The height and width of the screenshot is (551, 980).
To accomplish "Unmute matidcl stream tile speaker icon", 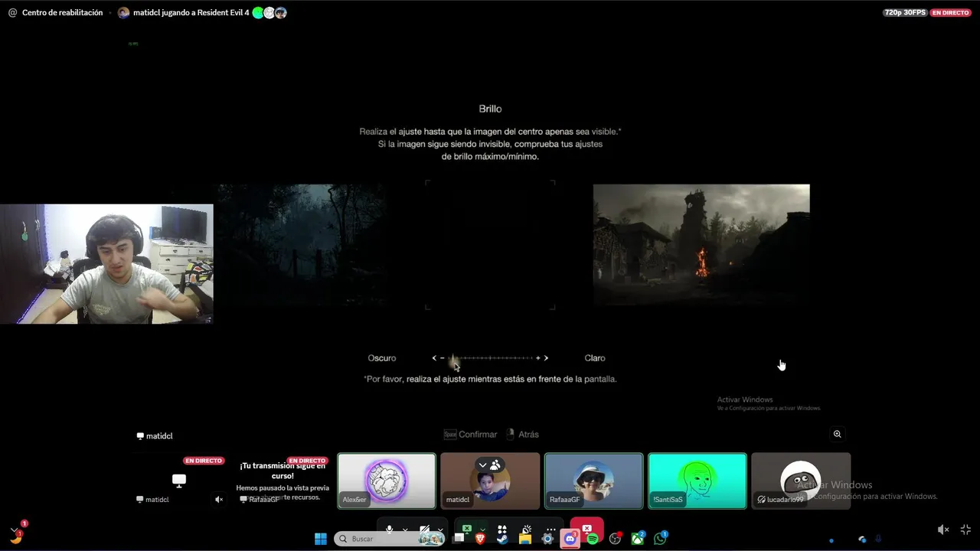I will [219, 499].
